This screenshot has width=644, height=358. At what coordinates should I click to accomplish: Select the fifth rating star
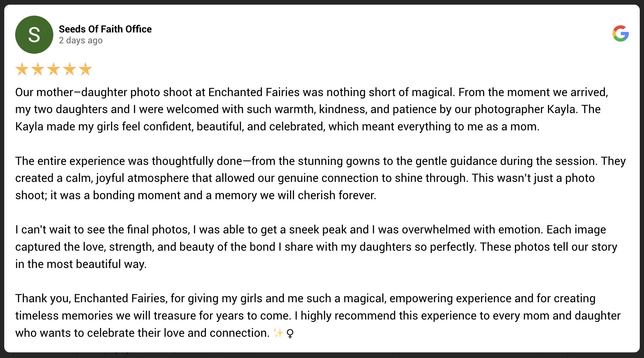(85, 69)
